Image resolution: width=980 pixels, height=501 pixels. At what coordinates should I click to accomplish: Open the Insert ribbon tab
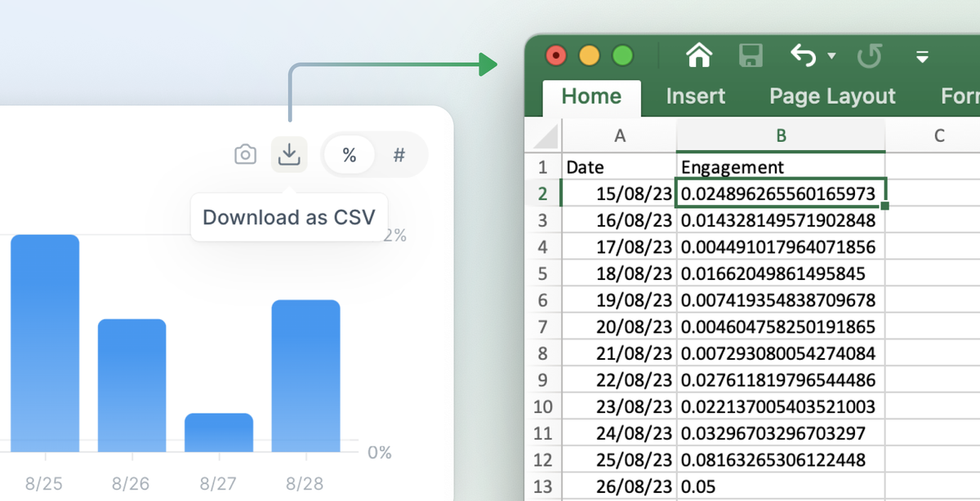[696, 96]
